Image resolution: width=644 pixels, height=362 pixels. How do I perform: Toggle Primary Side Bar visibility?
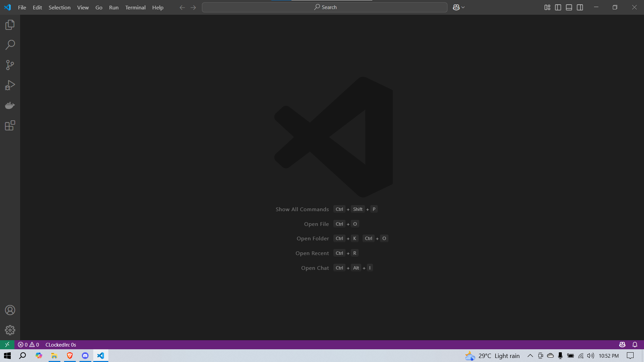coord(558,7)
